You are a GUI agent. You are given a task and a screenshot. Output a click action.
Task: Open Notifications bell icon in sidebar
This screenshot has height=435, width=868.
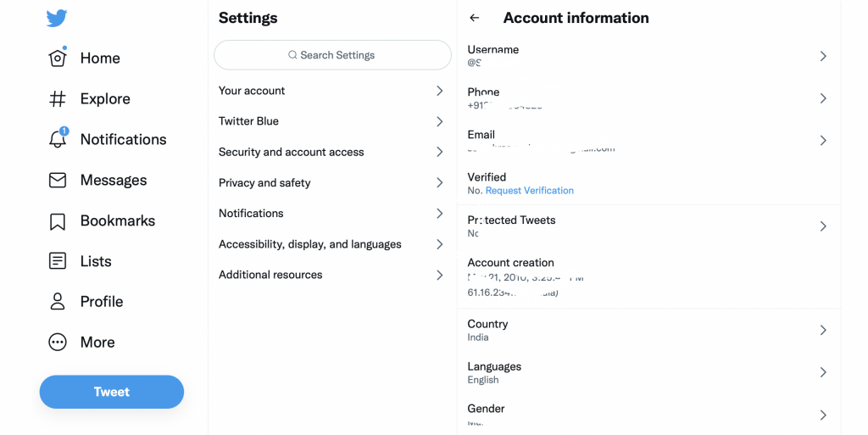click(x=58, y=139)
